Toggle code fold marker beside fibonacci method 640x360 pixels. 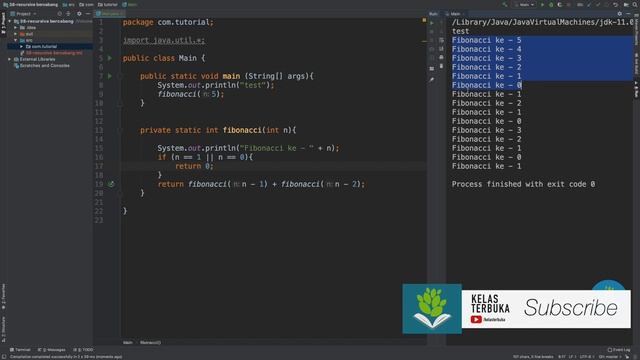coord(120,131)
